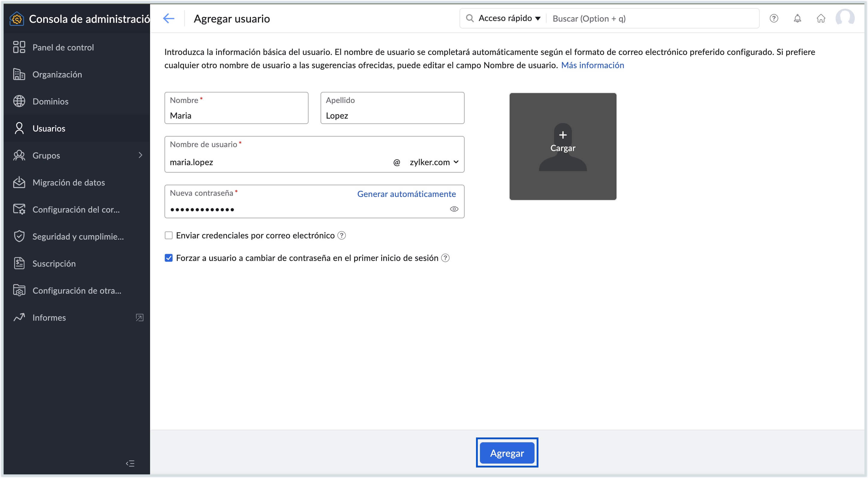The image size is (868, 478).
Task: Enable Enviar credenciales por correo electrónico
Action: tap(168, 235)
